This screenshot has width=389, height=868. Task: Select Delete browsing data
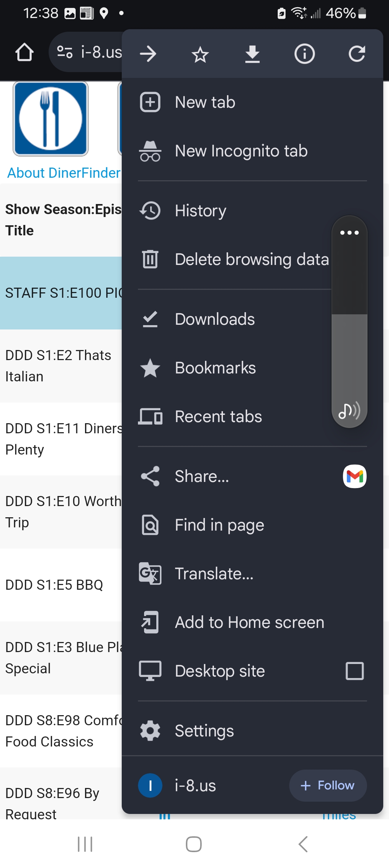click(252, 260)
